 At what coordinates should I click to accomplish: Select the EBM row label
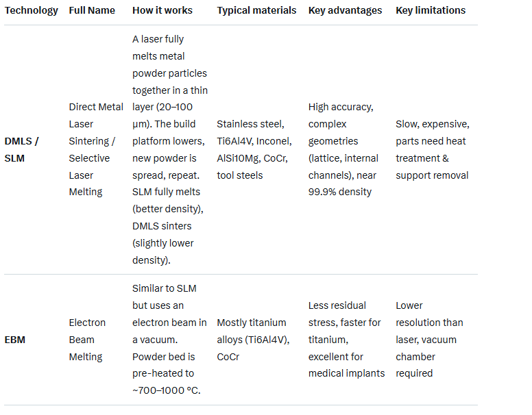click(15, 340)
